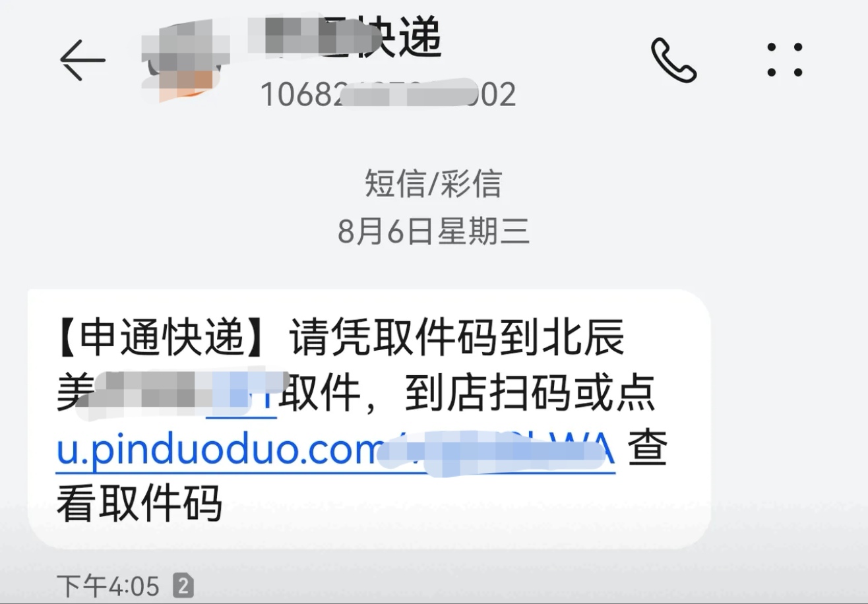The width and height of the screenshot is (868, 604).
Task: Tap the 取件 text after the blurred address
Action: (321, 395)
